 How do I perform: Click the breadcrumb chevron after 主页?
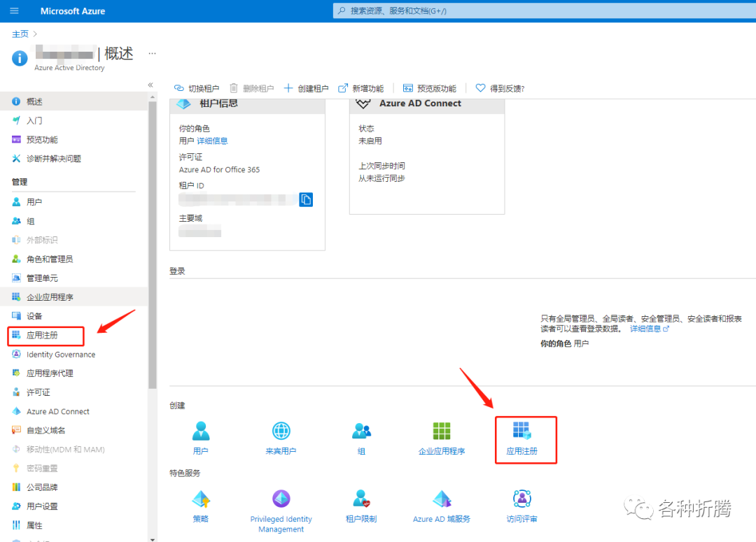pyautogui.click(x=35, y=34)
